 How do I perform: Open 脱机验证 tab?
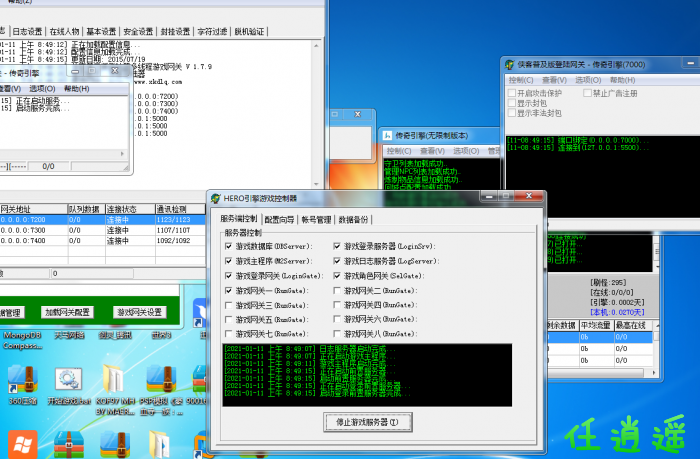pos(250,31)
